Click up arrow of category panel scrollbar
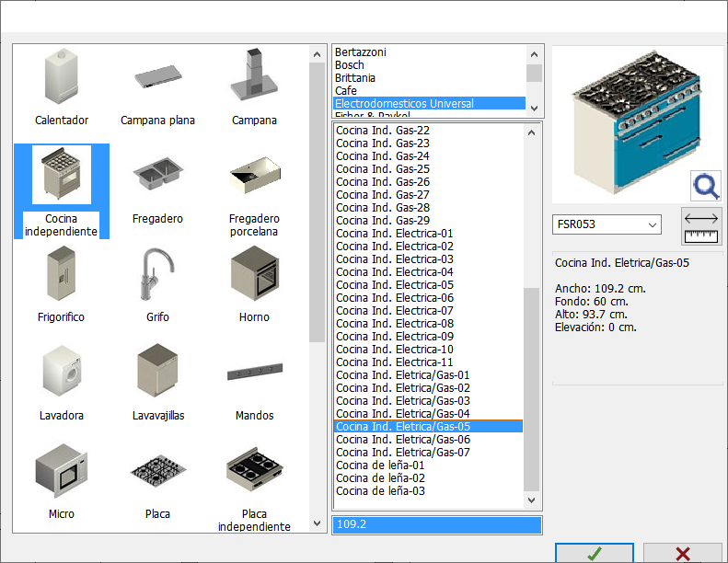728x563 pixels. point(318,54)
